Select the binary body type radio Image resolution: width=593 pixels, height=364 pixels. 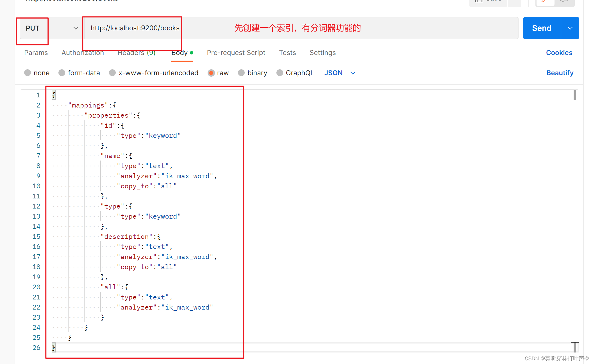coord(241,73)
